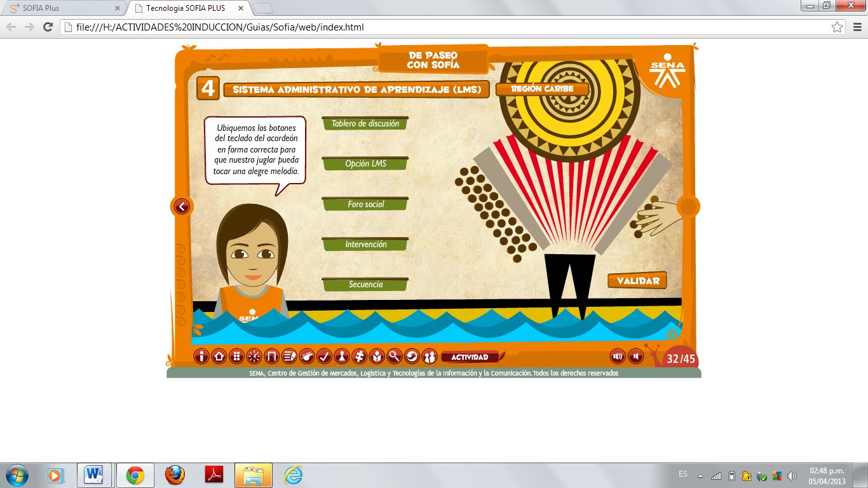Click the whistle icon in bottom toolbar
Image resolution: width=868 pixels, height=488 pixels.
tap(306, 356)
